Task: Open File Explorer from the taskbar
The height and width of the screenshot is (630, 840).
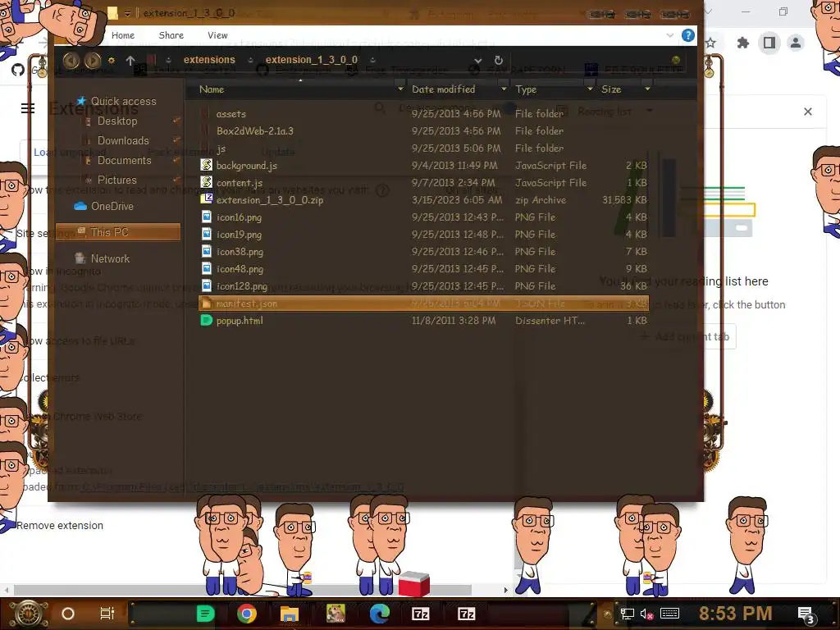Action: click(x=290, y=614)
